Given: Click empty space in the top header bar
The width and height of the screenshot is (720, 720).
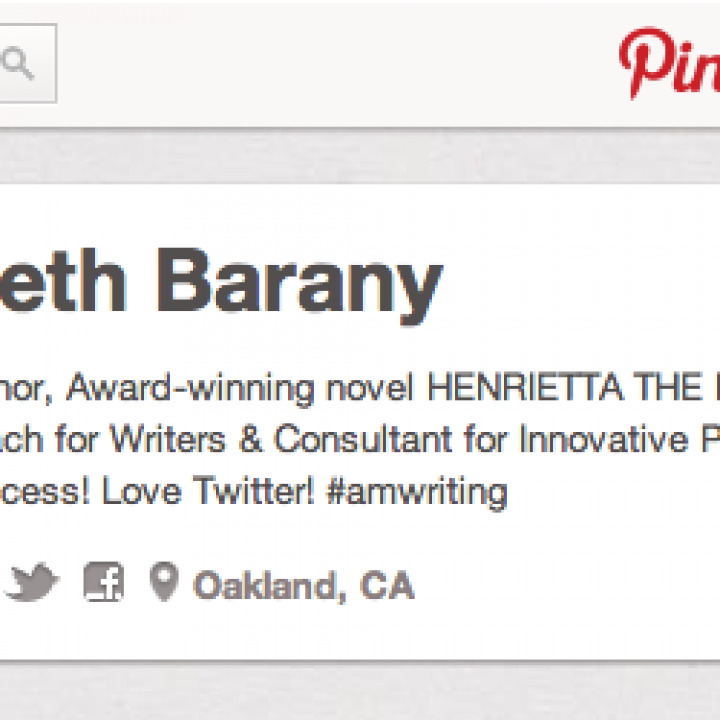Looking at the screenshot, I should click(330, 64).
